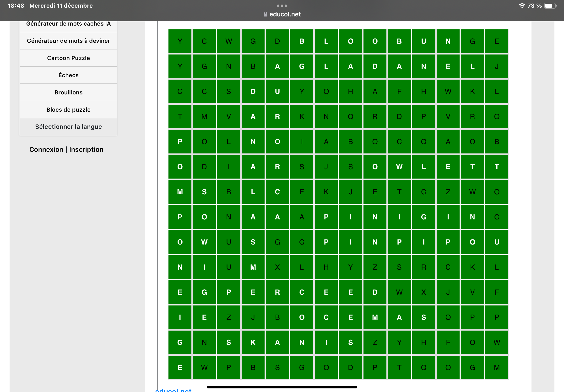Click the bold B starting BLOOBUN in the top row
564x392 pixels.
[302, 41]
